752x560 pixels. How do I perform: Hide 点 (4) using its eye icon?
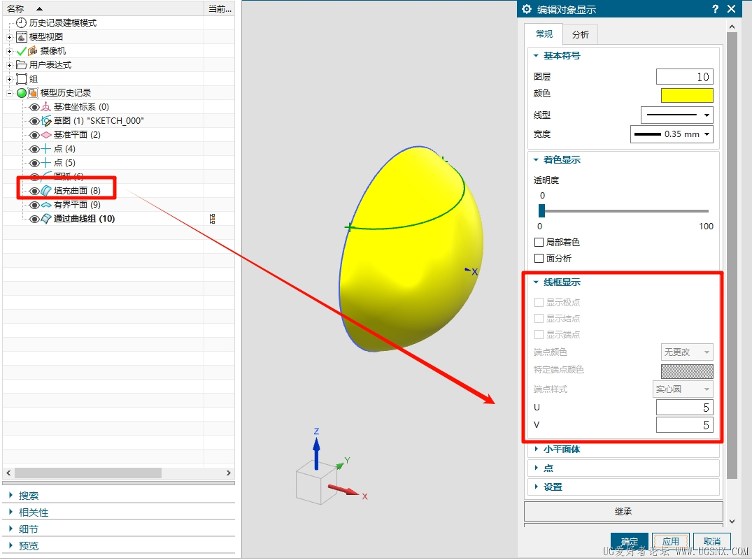click(x=34, y=149)
